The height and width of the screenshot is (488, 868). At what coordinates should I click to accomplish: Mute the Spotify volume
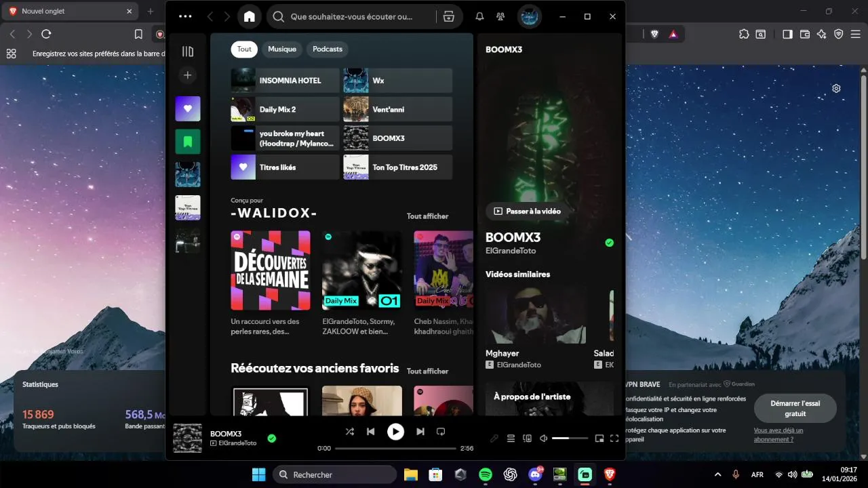pos(544,439)
